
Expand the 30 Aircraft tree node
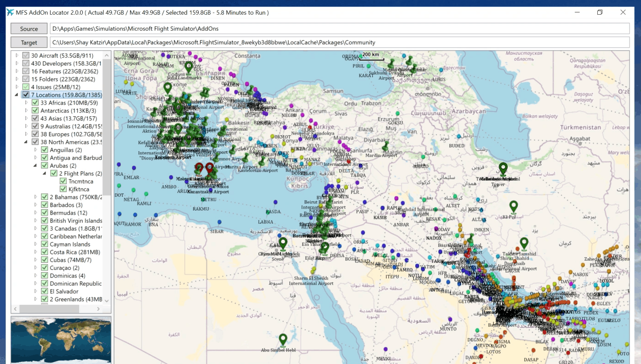tap(17, 56)
